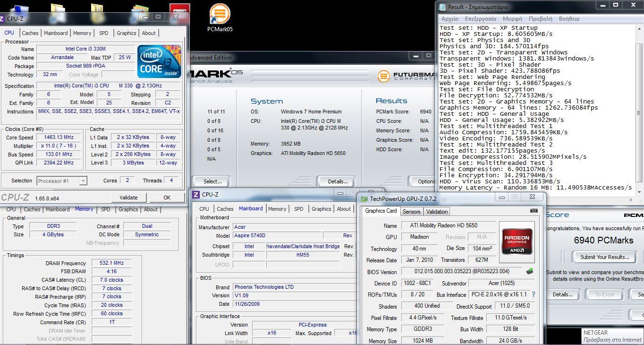Click the 'Aspire 5740D' model field

tap(277, 235)
